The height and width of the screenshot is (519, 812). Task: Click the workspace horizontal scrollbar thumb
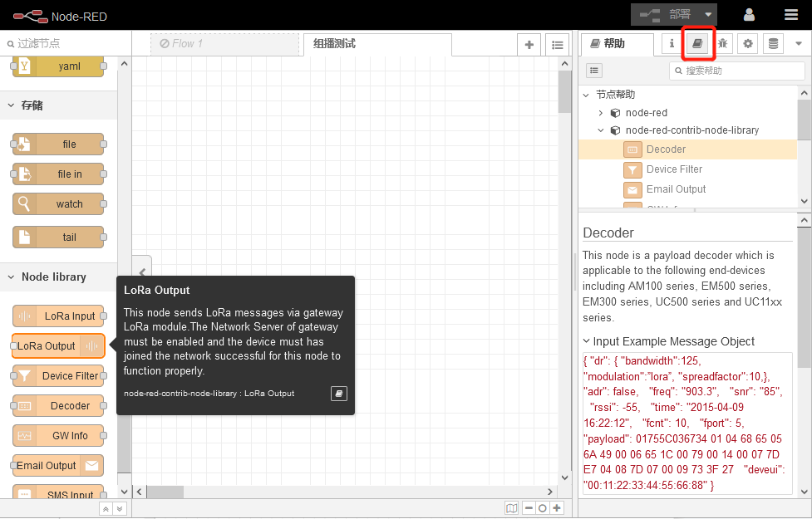[x=165, y=492]
